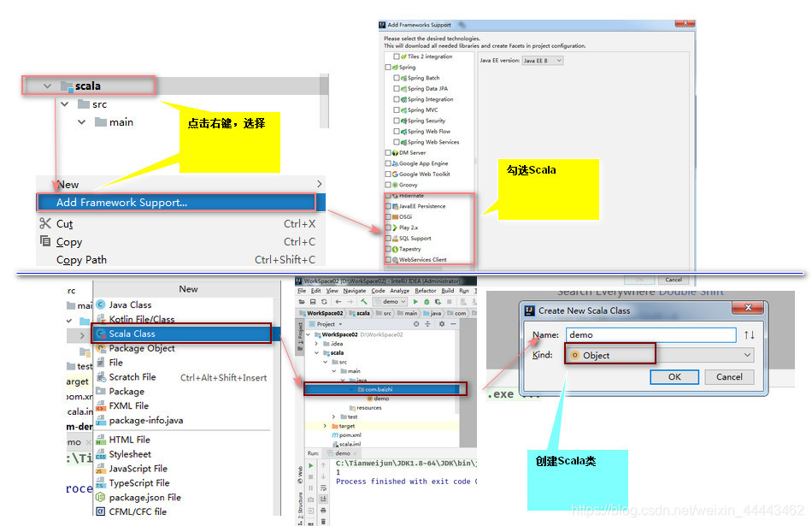Click the green Run triangle in toolbar
812x526 pixels.
click(x=415, y=302)
